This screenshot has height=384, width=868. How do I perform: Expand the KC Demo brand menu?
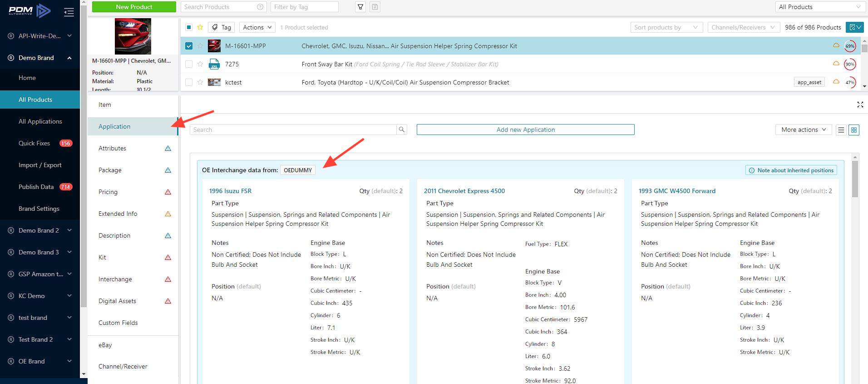click(x=40, y=296)
